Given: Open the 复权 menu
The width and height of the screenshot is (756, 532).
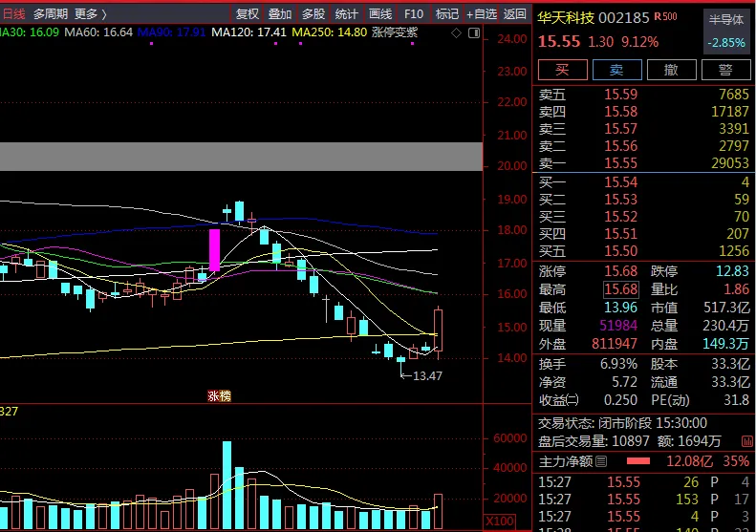Looking at the screenshot, I should (x=248, y=14).
